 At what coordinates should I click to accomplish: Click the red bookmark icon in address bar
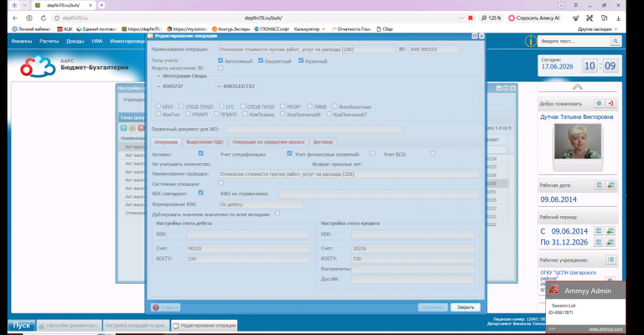(470, 18)
